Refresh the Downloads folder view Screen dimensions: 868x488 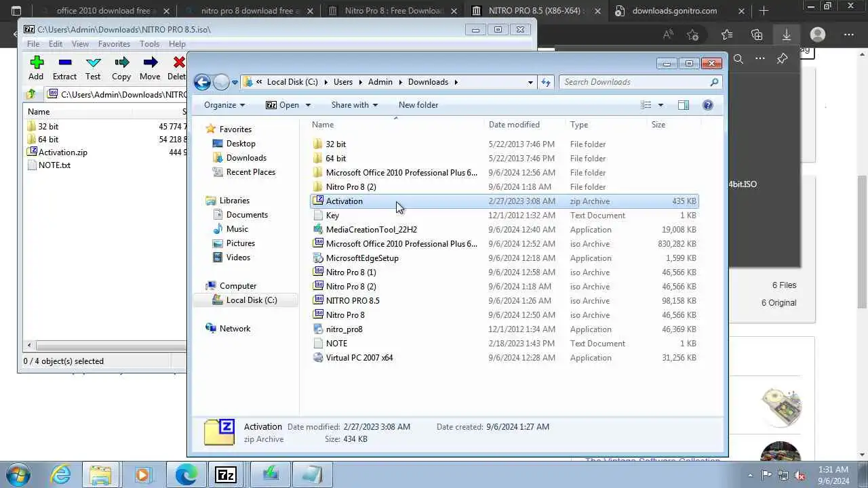pos(546,82)
